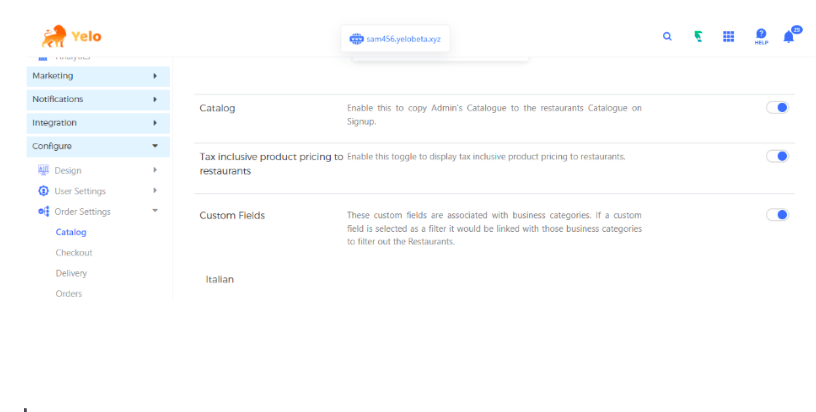The image size is (816, 412).
Task: Open the Help icon
Action: [760, 36]
